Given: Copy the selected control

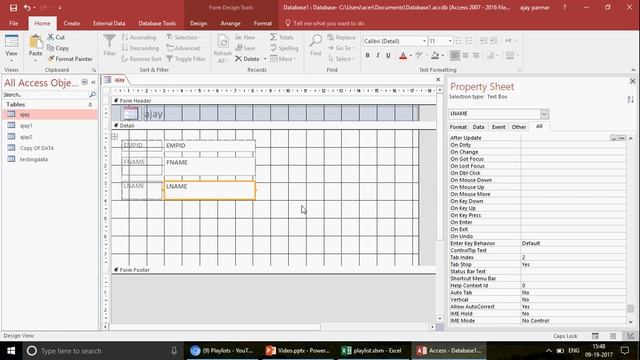Looking at the screenshot, I should coord(58,48).
